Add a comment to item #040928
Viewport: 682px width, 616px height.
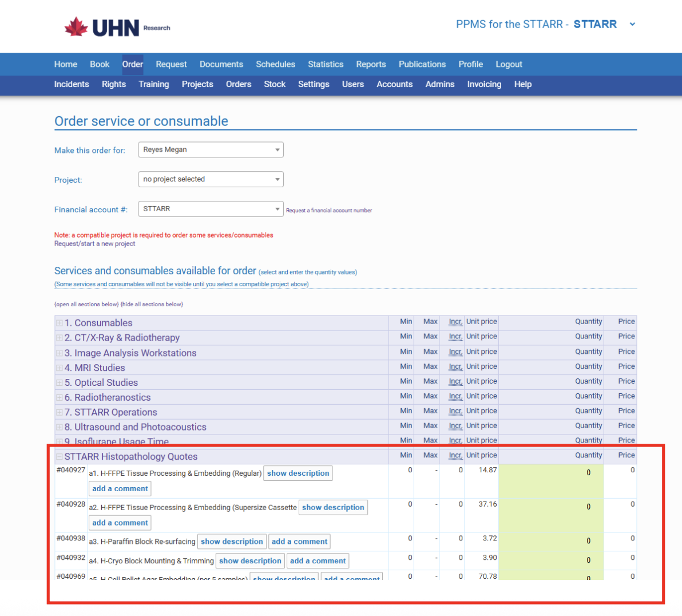tap(120, 523)
